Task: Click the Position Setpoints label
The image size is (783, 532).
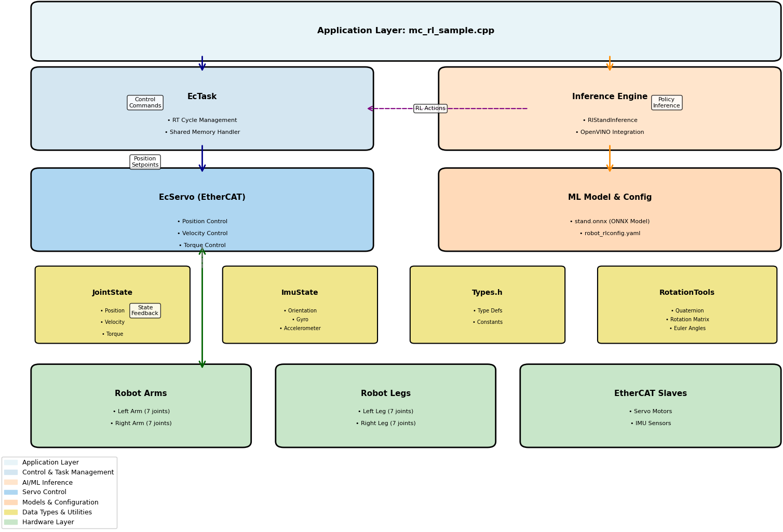Action: pos(145,161)
